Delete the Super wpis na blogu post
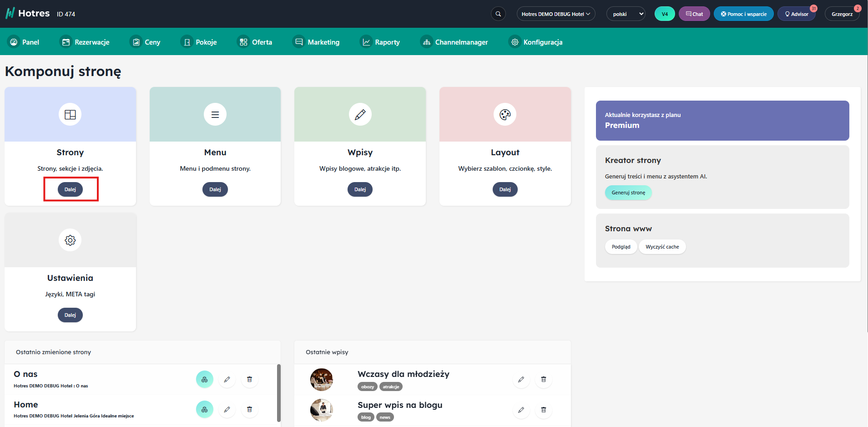Viewport: 868px width, 427px height. click(543, 410)
